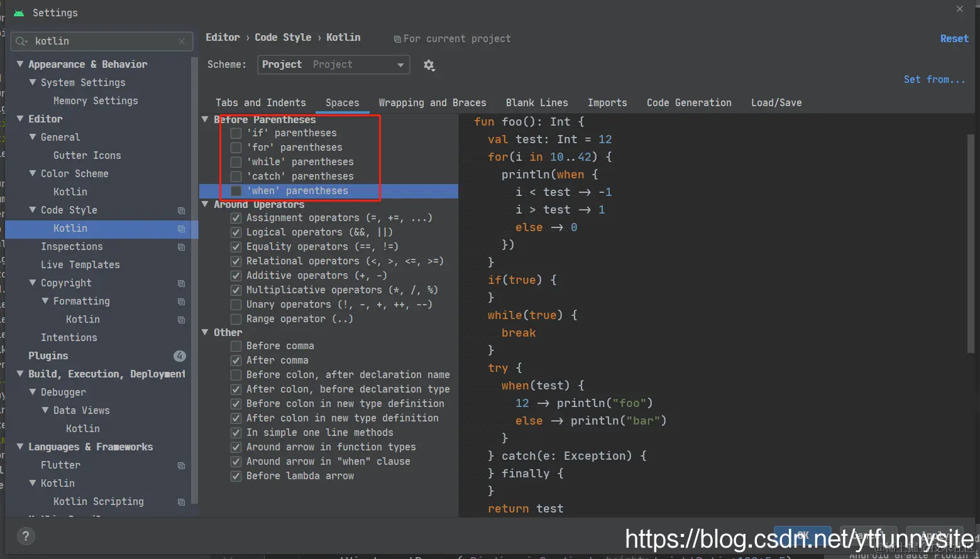Click project-level icon beside Formatting
Image resolution: width=980 pixels, height=559 pixels.
(181, 301)
